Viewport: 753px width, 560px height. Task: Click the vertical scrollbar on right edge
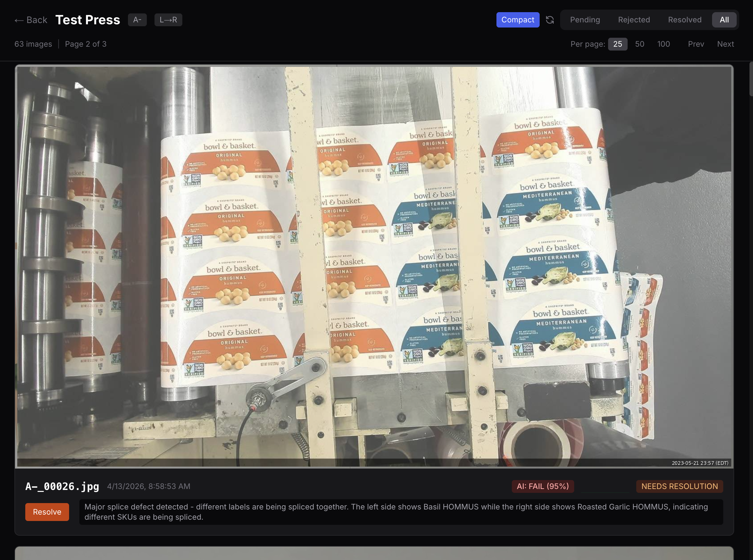pyautogui.click(x=751, y=79)
